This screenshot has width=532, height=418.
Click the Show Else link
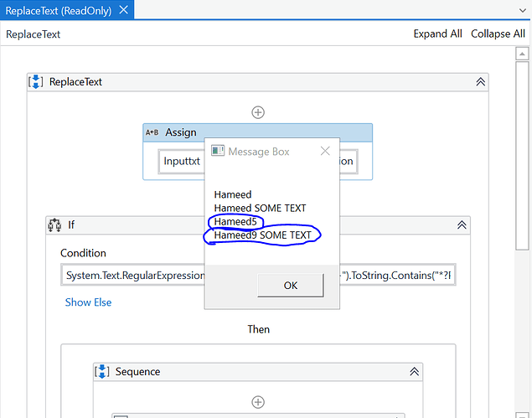coord(88,302)
